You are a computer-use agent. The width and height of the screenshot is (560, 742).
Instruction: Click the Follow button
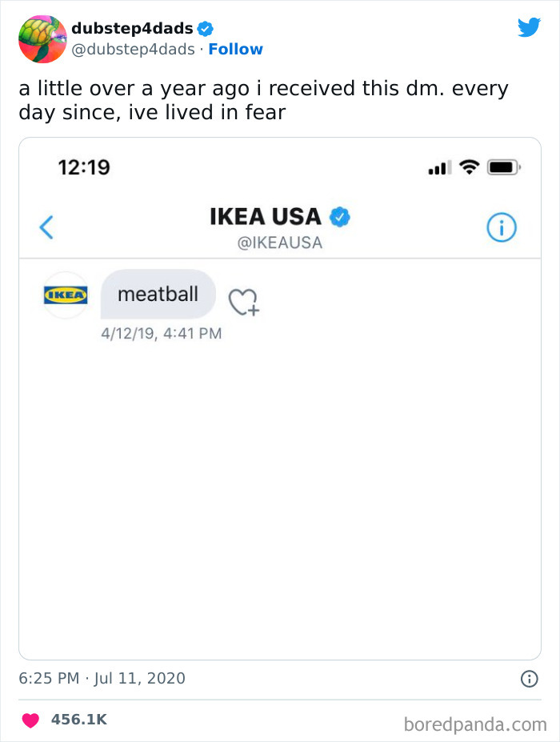[235, 49]
